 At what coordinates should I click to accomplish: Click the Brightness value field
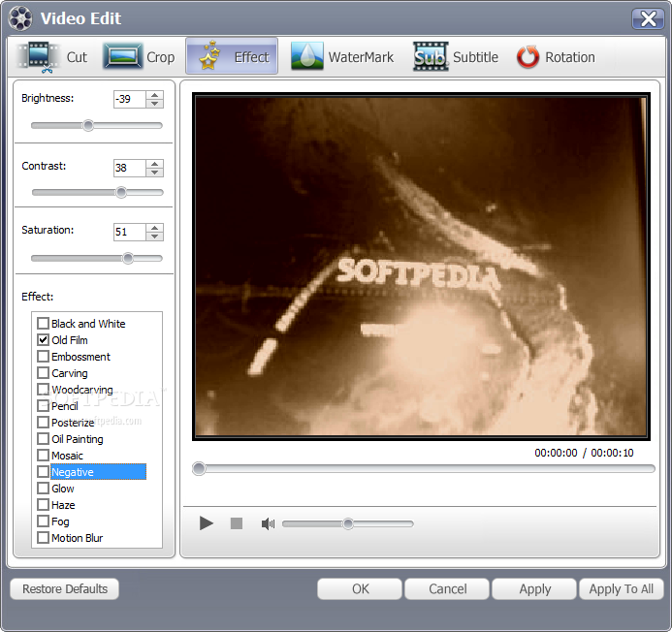point(129,99)
